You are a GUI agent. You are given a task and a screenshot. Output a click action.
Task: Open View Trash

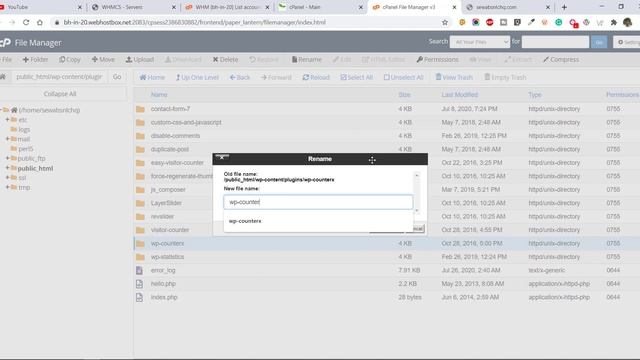454,77
